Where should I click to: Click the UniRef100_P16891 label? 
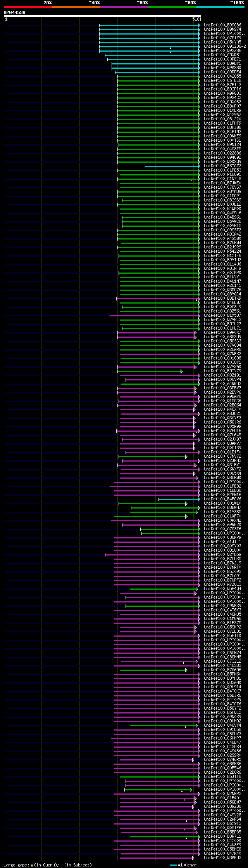click(x=222, y=175)
